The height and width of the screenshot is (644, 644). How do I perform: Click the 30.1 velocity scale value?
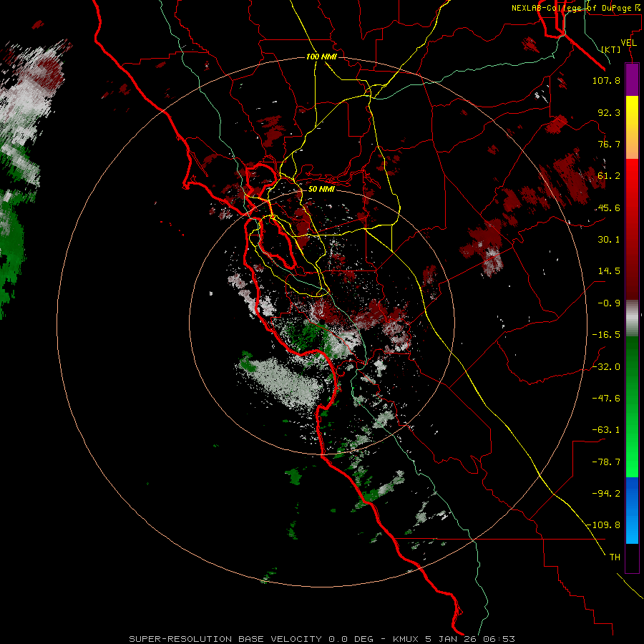point(609,240)
